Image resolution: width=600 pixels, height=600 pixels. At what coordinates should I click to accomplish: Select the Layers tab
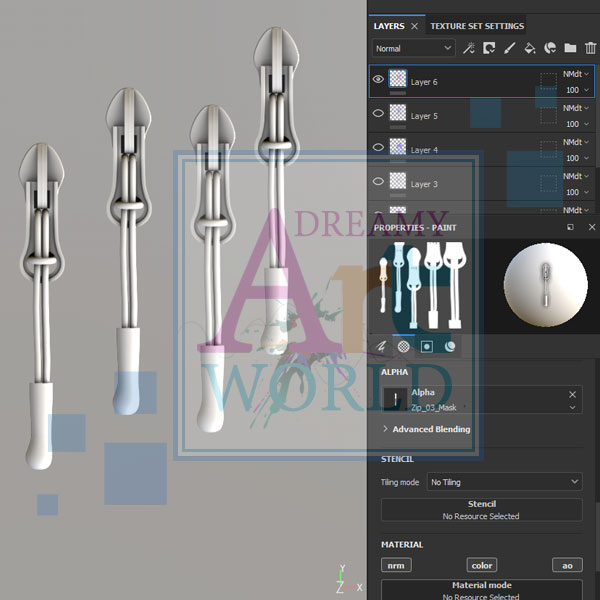[389, 26]
